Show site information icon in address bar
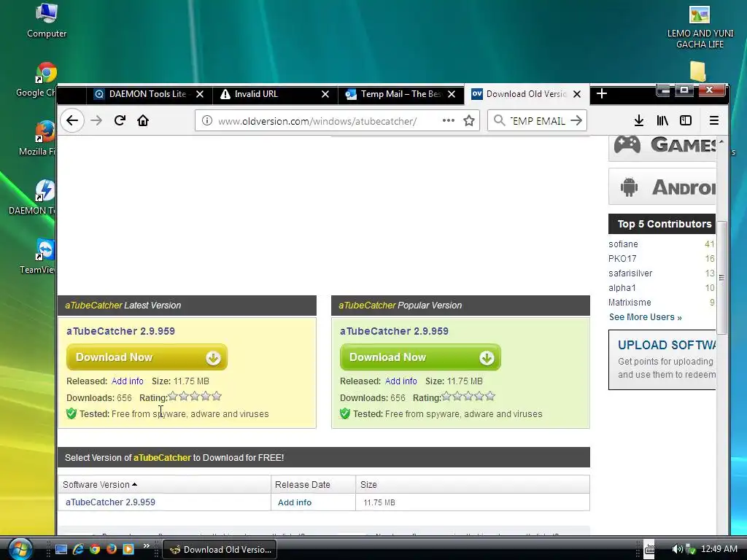Screen dimensions: 747x560 click(206, 120)
